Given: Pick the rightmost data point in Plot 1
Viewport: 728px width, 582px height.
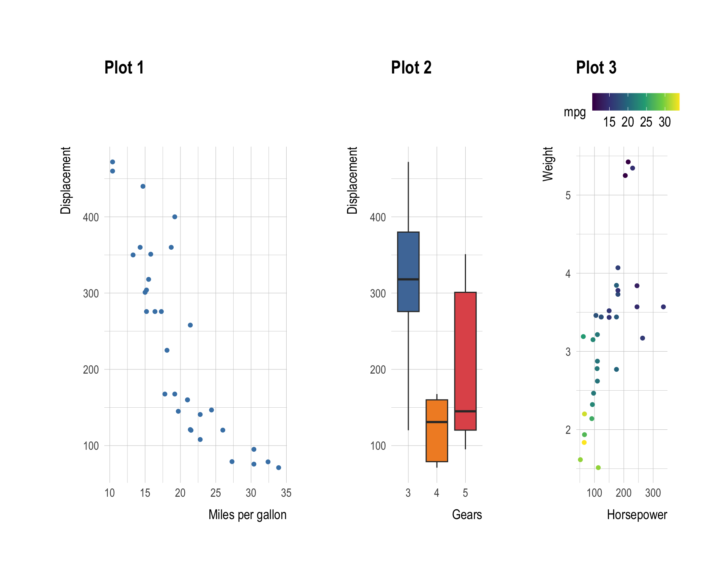Looking at the screenshot, I should pyautogui.click(x=279, y=468).
